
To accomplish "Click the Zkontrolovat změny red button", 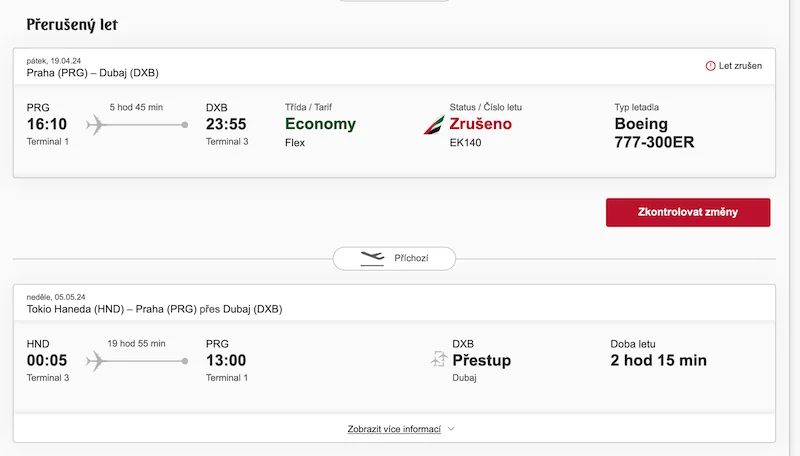I will coord(688,212).
